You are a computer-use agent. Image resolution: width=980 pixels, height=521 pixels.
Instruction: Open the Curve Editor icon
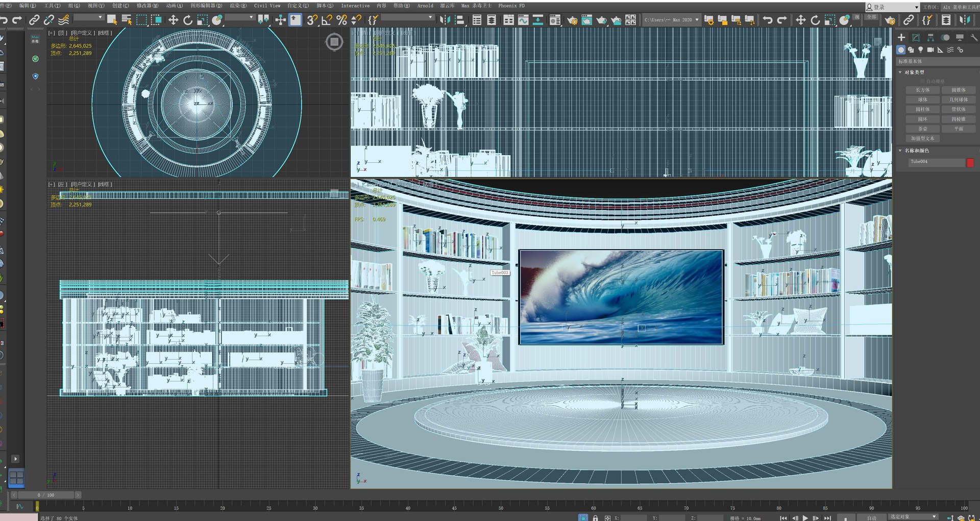pos(523,20)
